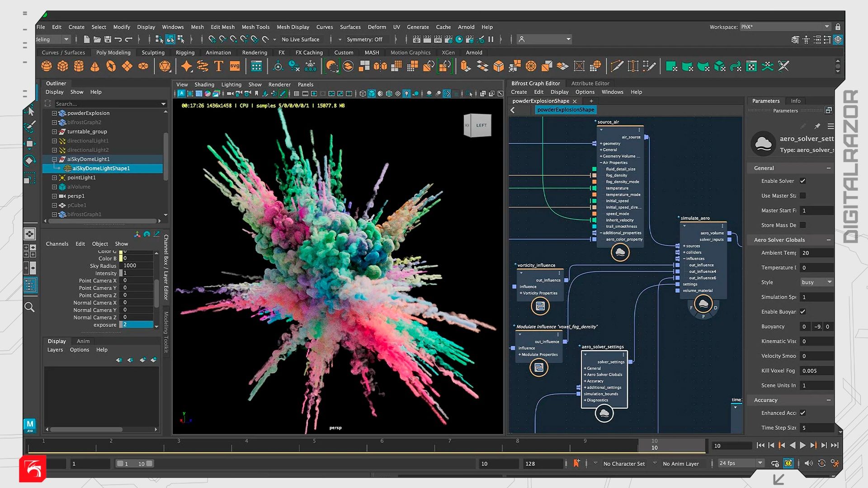Click the SVG shelf tool icon
The width and height of the screenshot is (868, 488).
[235, 66]
